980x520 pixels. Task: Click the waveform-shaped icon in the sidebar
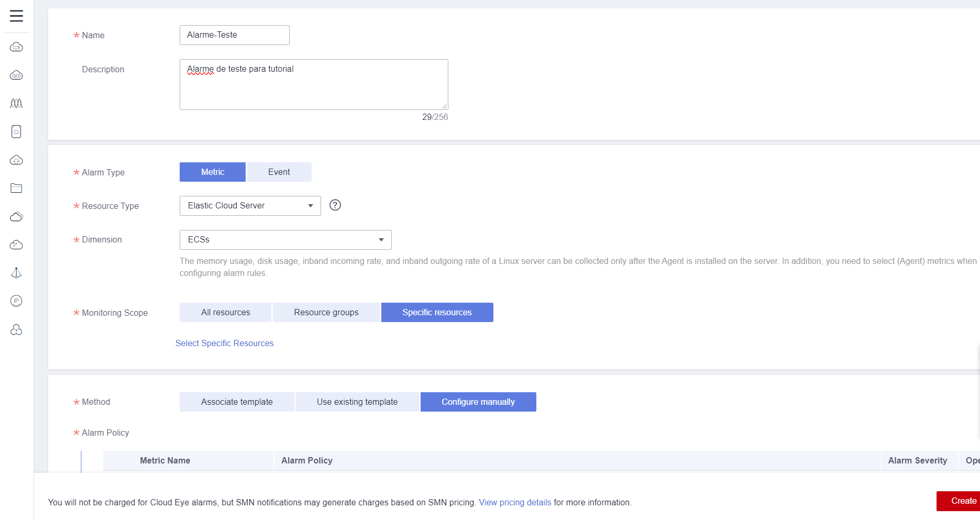[x=16, y=103]
